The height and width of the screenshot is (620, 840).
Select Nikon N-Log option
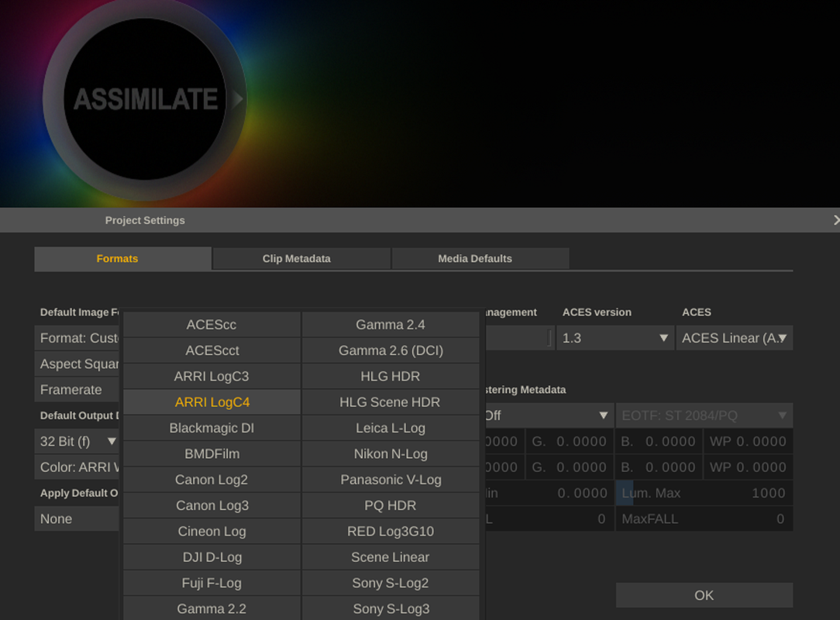click(391, 454)
